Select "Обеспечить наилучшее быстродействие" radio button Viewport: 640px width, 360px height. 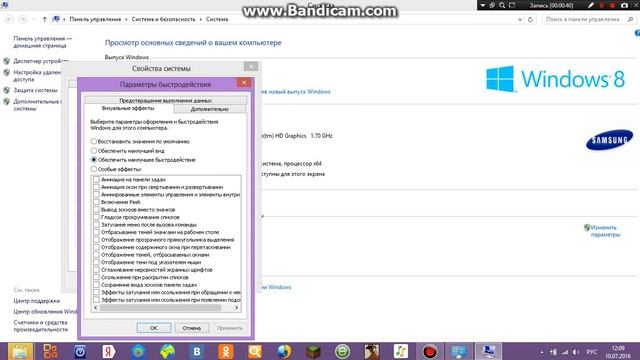(x=94, y=160)
